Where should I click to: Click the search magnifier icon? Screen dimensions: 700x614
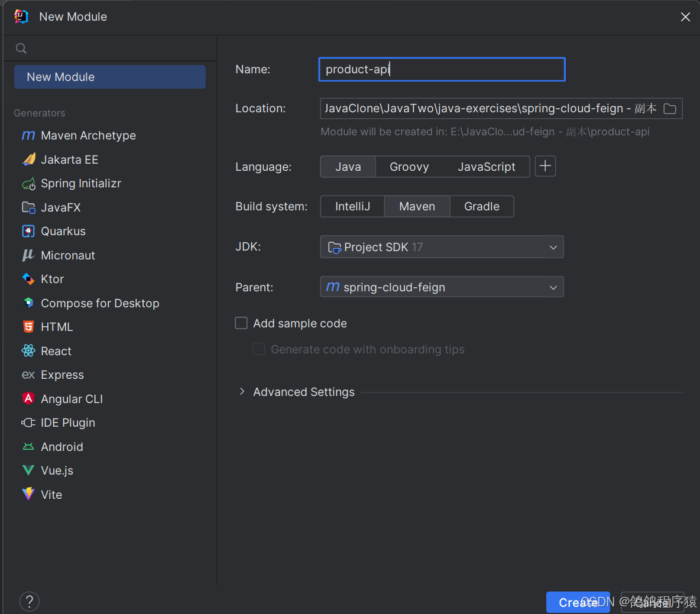click(x=21, y=48)
